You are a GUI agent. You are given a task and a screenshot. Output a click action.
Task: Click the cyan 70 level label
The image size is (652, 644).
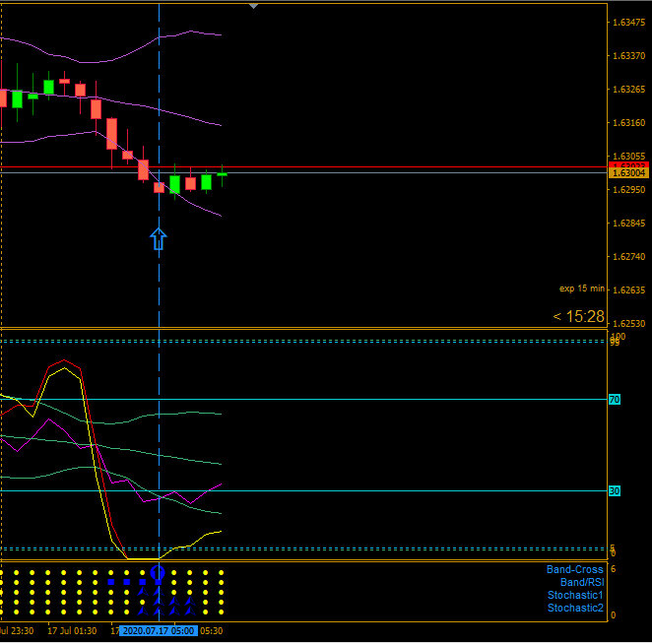(615, 400)
